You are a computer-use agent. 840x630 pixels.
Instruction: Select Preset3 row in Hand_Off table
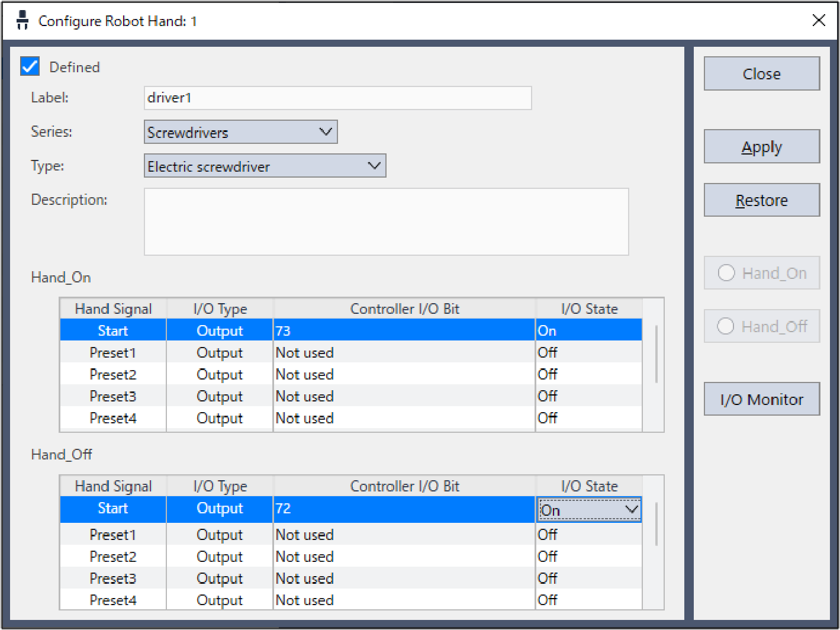point(113,578)
